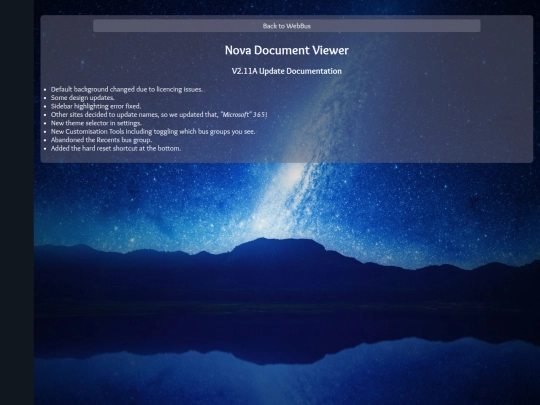Click the italic 'Microsoft 365' text

coord(244,115)
